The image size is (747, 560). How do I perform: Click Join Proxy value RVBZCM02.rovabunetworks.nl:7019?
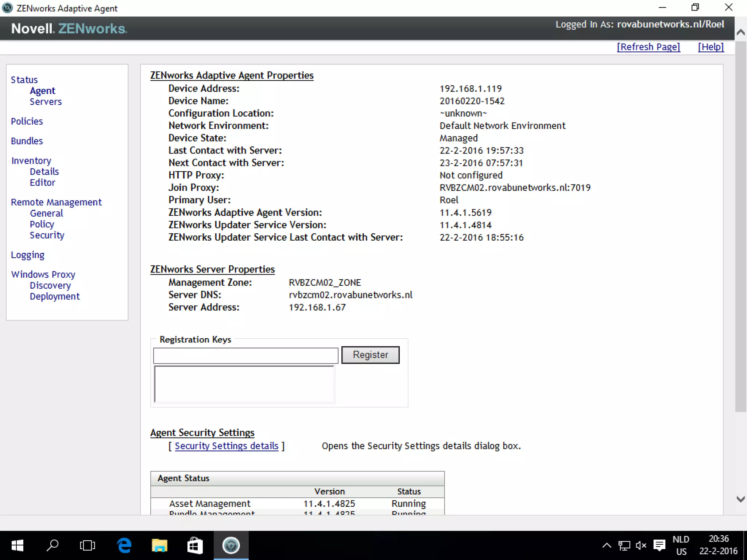(x=515, y=188)
